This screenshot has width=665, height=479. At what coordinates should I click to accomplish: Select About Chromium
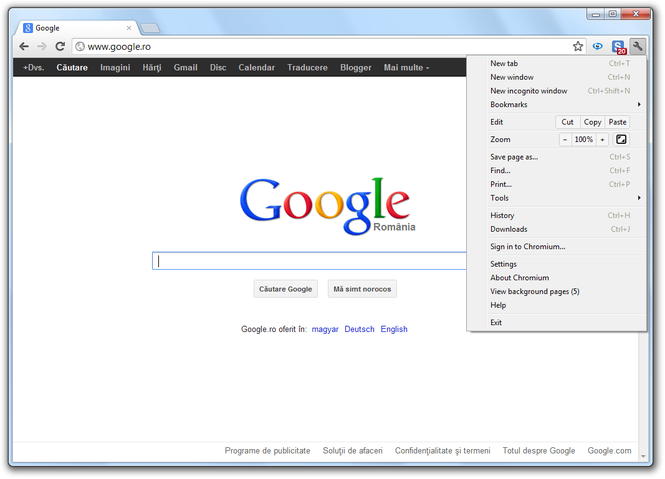566,277
